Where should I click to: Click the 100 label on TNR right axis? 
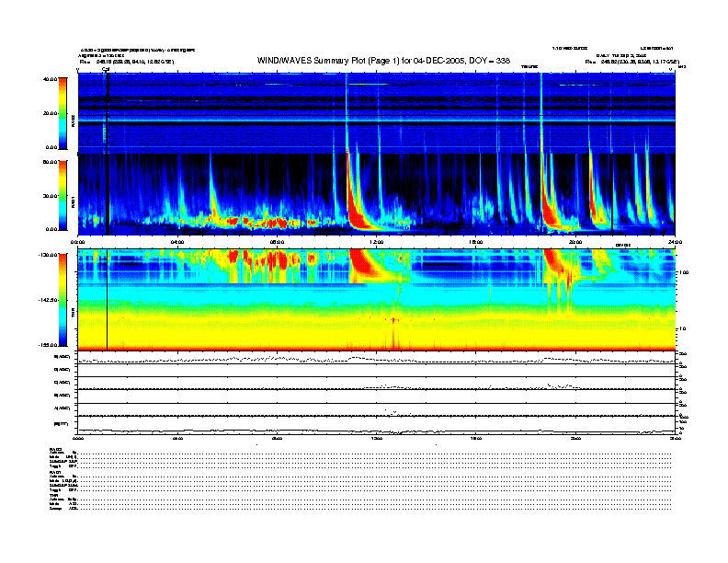point(684,272)
